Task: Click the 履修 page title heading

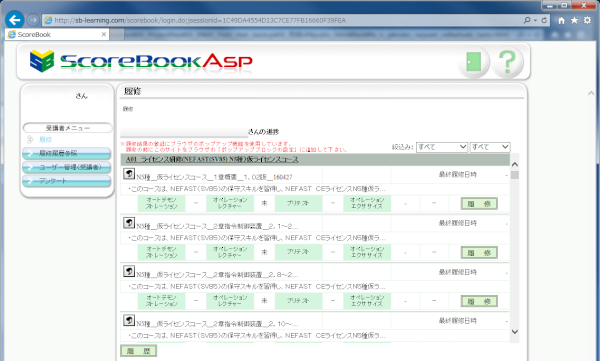Action: [132, 91]
